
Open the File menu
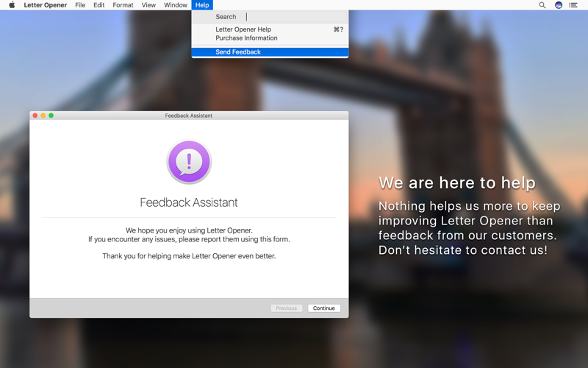coord(80,5)
